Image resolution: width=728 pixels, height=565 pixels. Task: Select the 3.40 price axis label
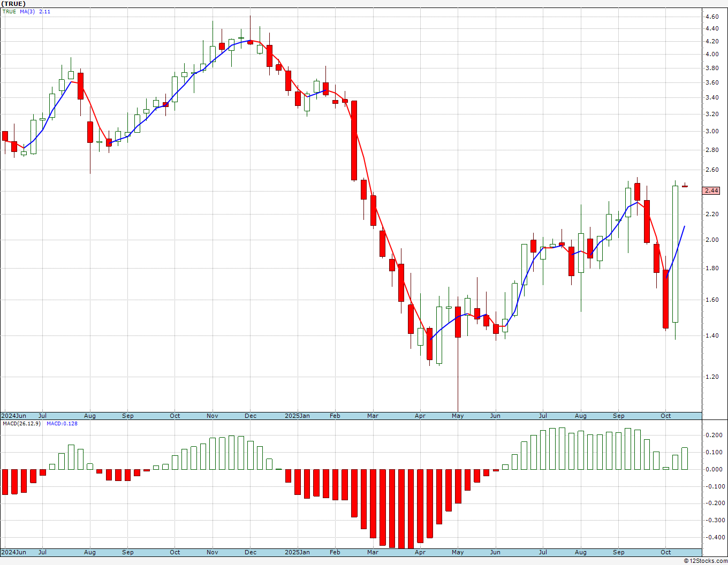pyautogui.click(x=712, y=97)
